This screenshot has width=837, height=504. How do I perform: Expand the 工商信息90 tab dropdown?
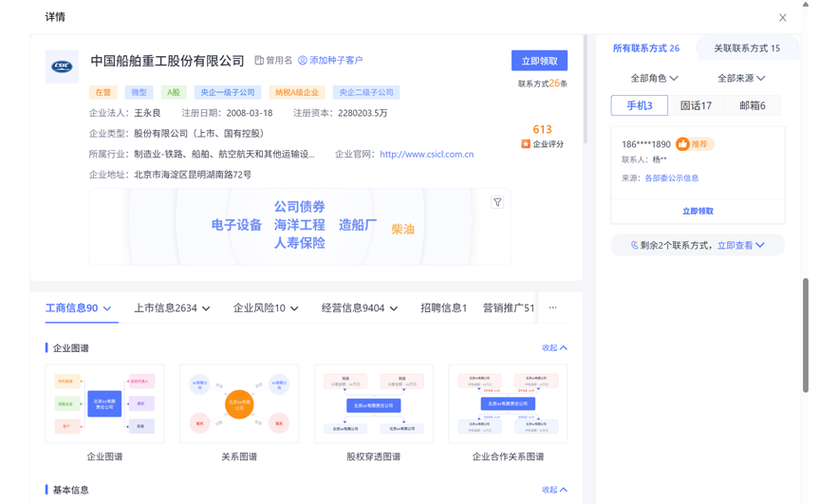click(x=107, y=308)
